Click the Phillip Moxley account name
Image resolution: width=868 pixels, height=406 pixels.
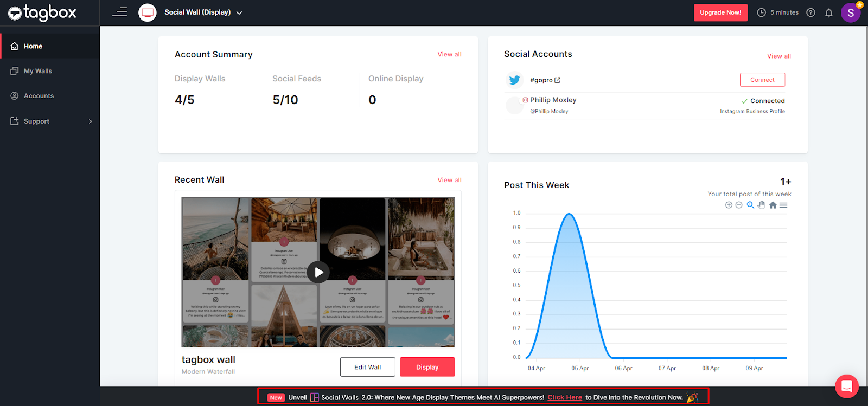click(553, 100)
